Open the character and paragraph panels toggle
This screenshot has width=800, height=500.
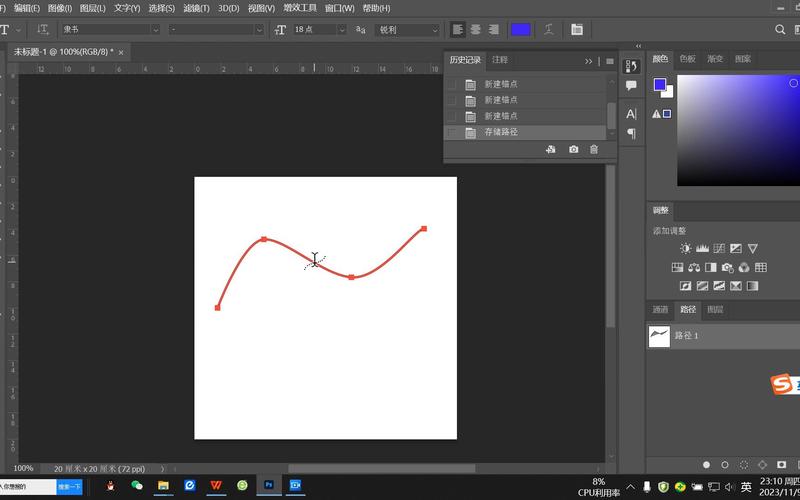click(x=577, y=30)
